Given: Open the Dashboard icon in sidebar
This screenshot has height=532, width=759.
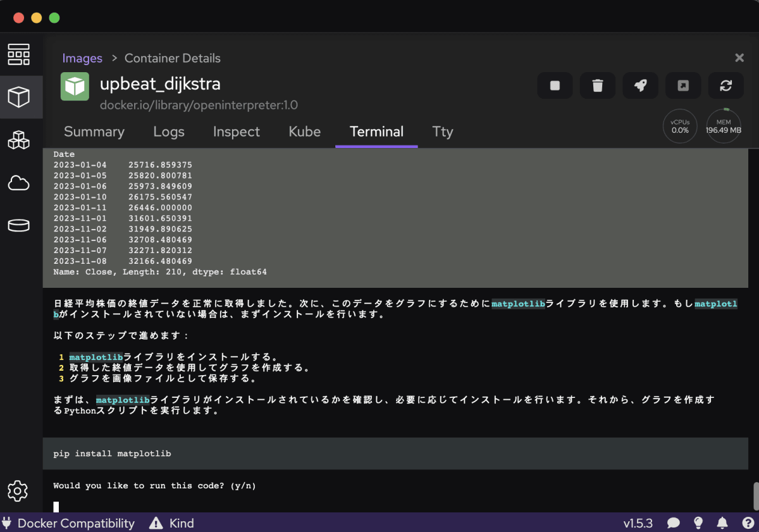Looking at the screenshot, I should pos(19,55).
